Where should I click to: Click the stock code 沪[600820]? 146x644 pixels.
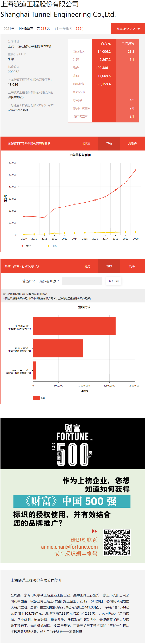click(x=16, y=97)
